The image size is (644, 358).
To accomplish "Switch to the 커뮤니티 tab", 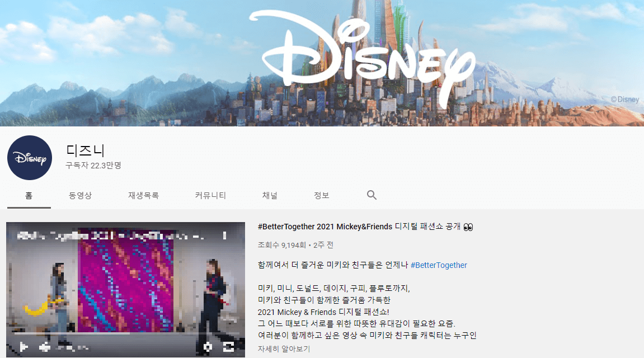I will coord(210,195).
